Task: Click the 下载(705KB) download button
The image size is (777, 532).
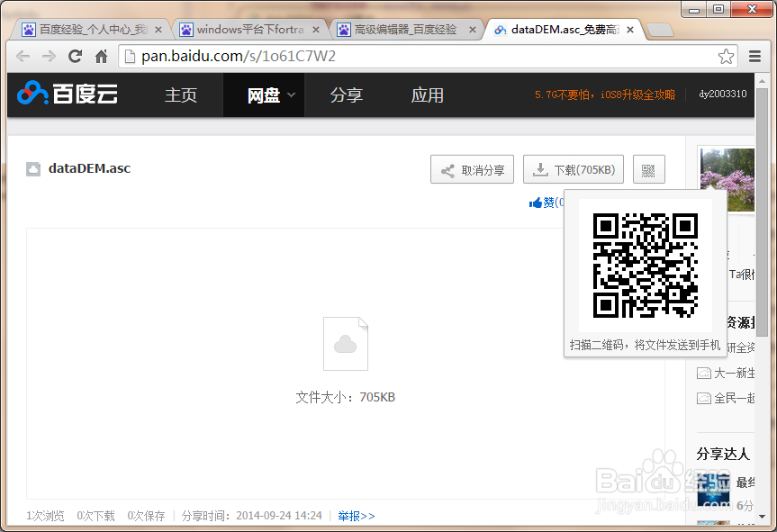Action: [x=574, y=170]
